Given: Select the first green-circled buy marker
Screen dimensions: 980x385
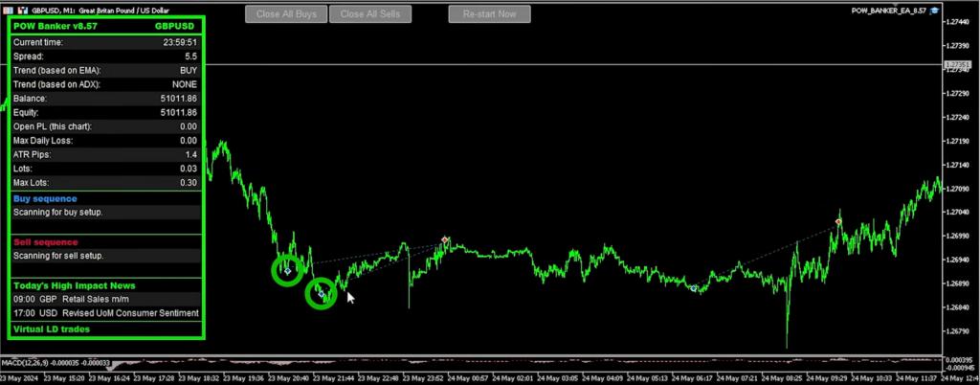Looking at the screenshot, I should tap(287, 271).
